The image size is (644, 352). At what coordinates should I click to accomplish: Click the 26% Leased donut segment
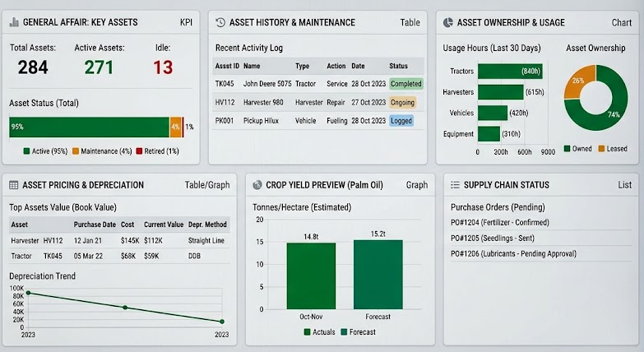point(578,81)
